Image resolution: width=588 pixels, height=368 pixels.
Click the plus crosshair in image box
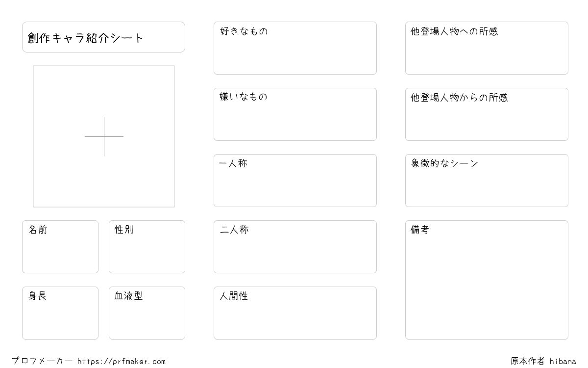[x=104, y=136]
